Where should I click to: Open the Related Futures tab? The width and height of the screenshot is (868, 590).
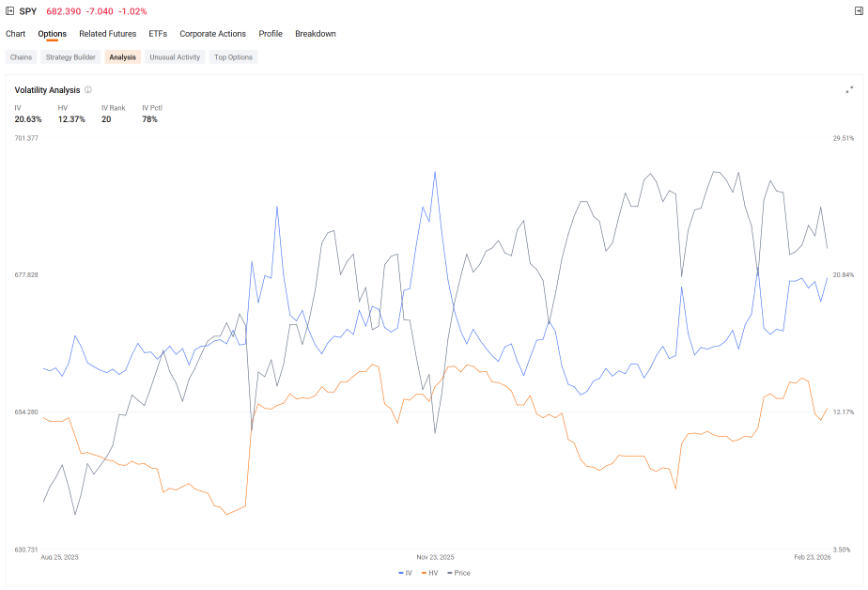click(107, 34)
